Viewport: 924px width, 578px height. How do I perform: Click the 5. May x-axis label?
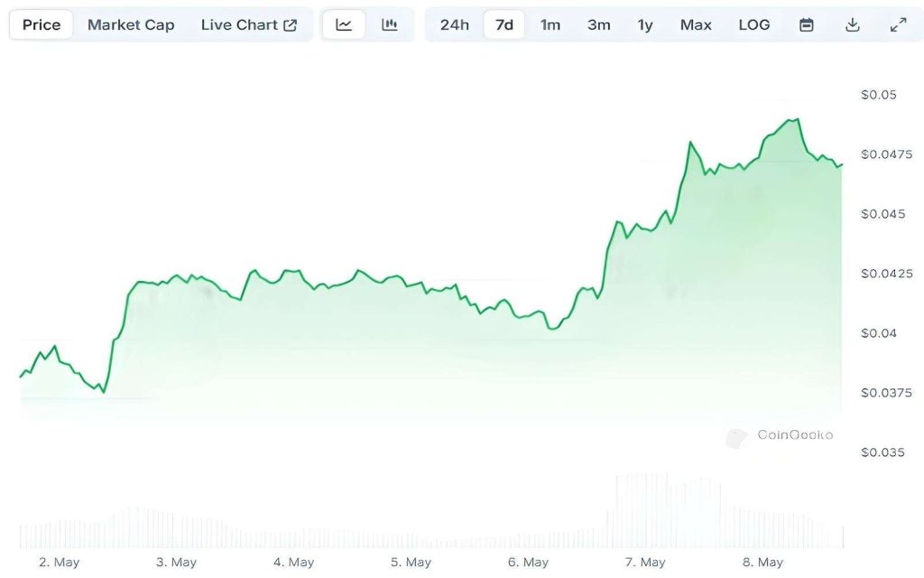[411, 562]
